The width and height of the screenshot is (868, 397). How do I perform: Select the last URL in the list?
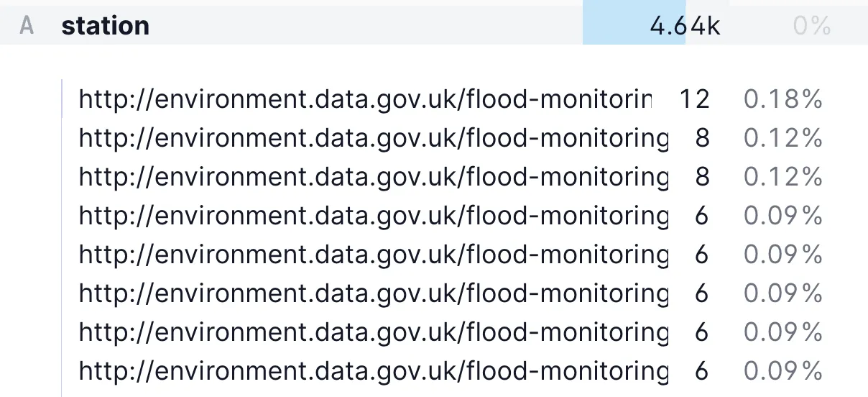373,371
